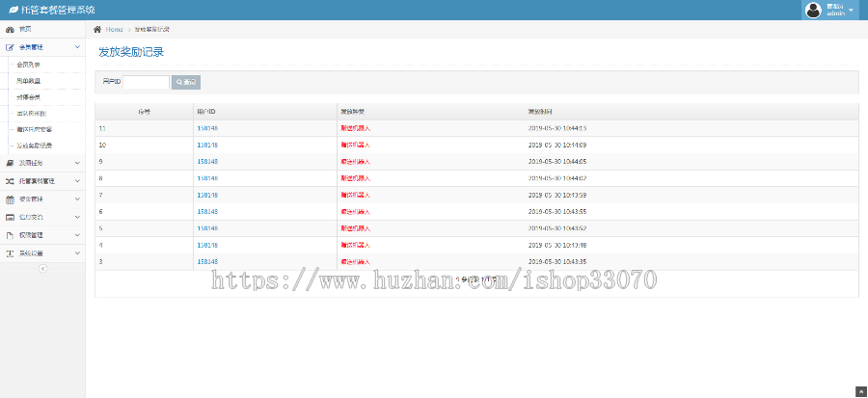Click the T text icon beside 系统设置
Screen dimensions: 868x398
point(10,253)
